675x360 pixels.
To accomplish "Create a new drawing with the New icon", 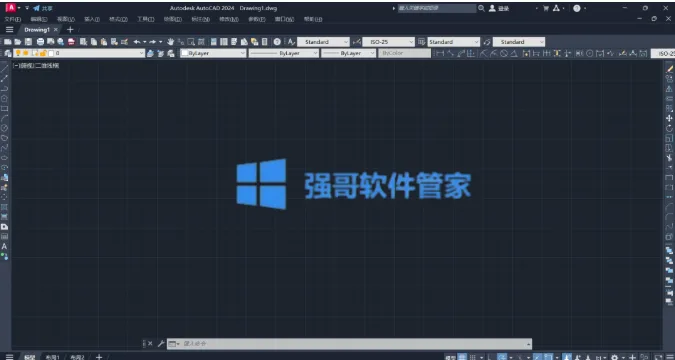I will pos(7,42).
